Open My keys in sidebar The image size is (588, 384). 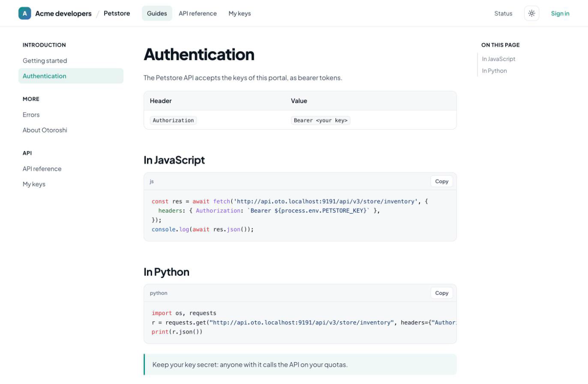[71, 184]
